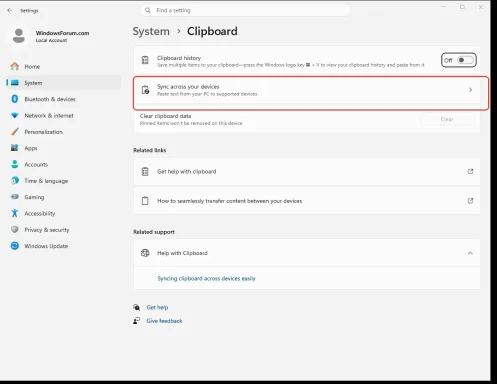Open Sync across your devices chevron
Viewport: 497px width, 384px height.
pyautogui.click(x=470, y=90)
